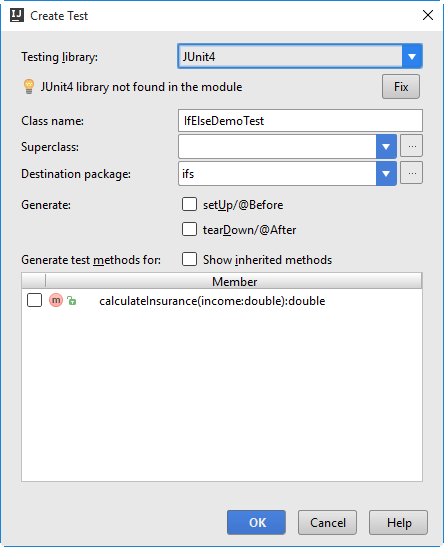The height and width of the screenshot is (547, 444).
Task: Expand the Destination package dropdown arrow
Action: coord(386,173)
